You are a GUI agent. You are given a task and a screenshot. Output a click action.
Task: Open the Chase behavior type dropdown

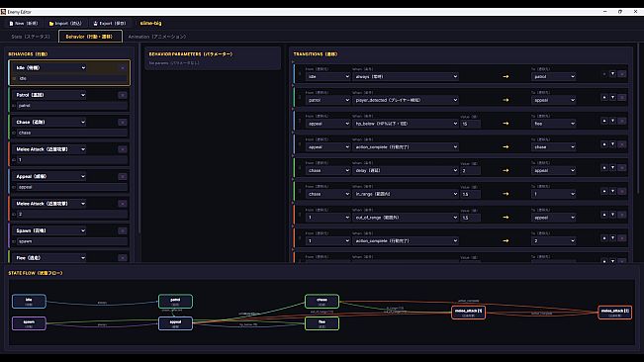pos(50,122)
